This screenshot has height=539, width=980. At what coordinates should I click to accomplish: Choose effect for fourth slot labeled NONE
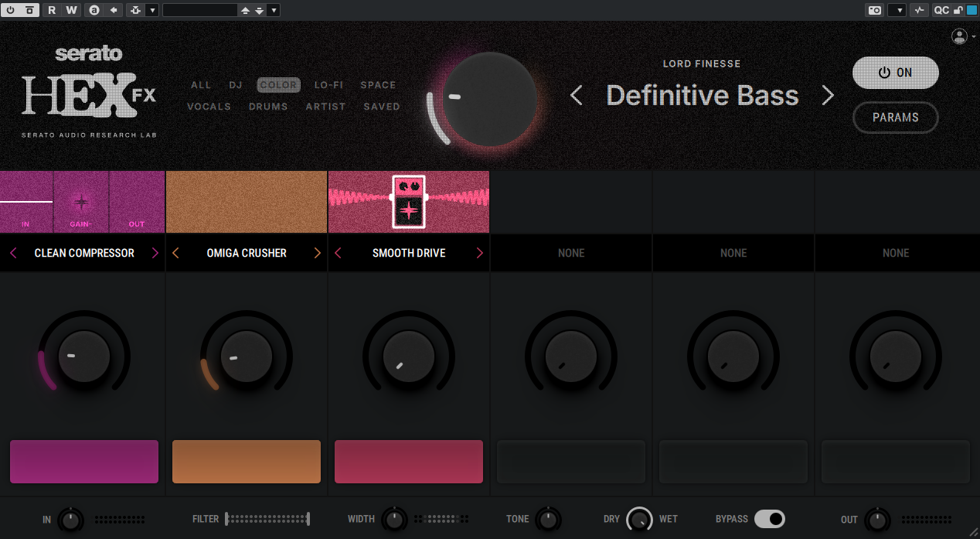(571, 253)
